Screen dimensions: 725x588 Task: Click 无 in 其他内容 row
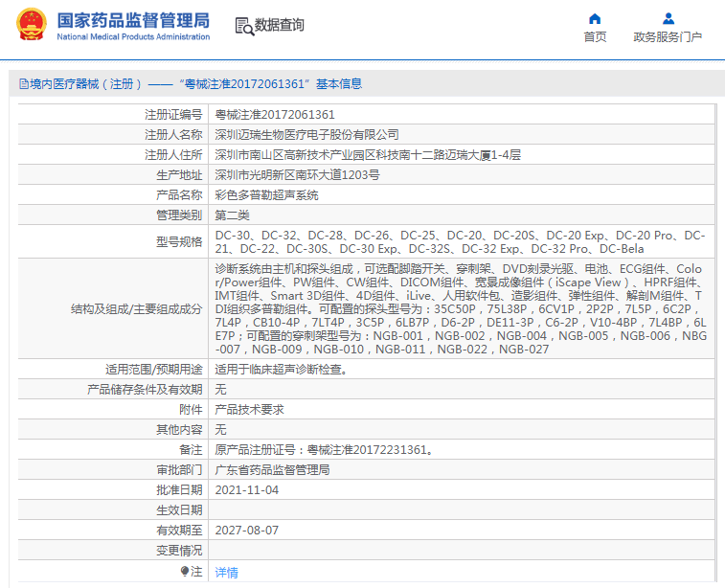pos(220,429)
